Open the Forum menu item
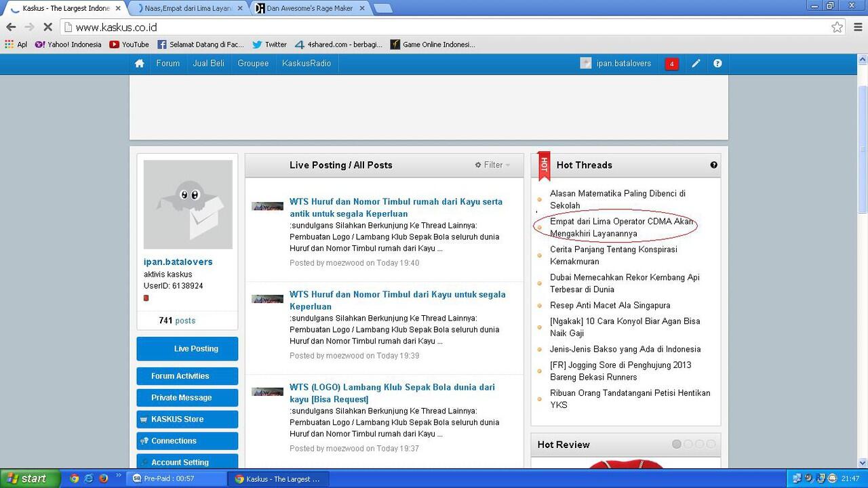Screen dimensions: 868x488 (x=168, y=64)
